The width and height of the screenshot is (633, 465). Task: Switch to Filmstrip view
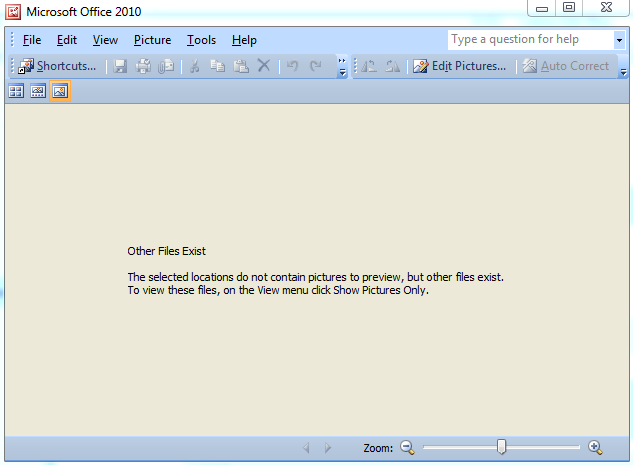(x=38, y=92)
